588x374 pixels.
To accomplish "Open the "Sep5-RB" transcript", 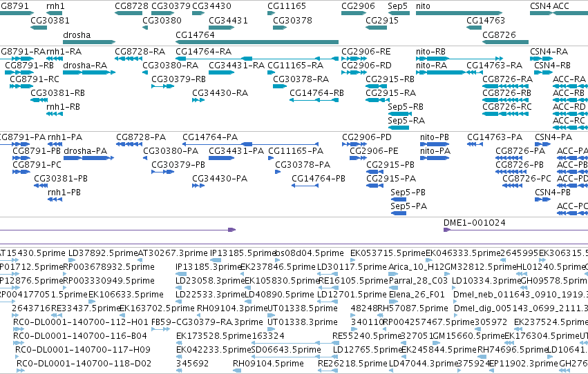I will pos(406,107).
